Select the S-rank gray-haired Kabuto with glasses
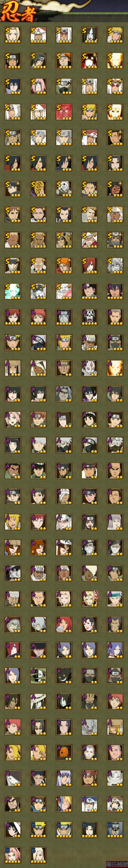The image size is (128, 868). tap(115, 266)
